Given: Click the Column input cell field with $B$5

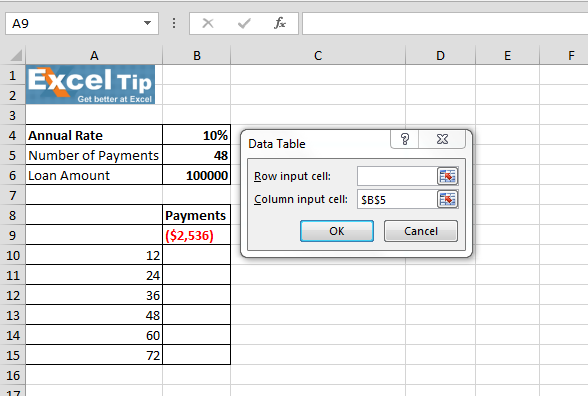Looking at the screenshot, I should point(397,200).
